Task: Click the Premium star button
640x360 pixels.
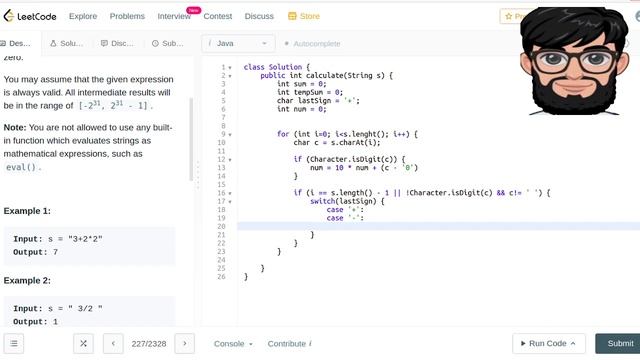Action: click(x=510, y=16)
